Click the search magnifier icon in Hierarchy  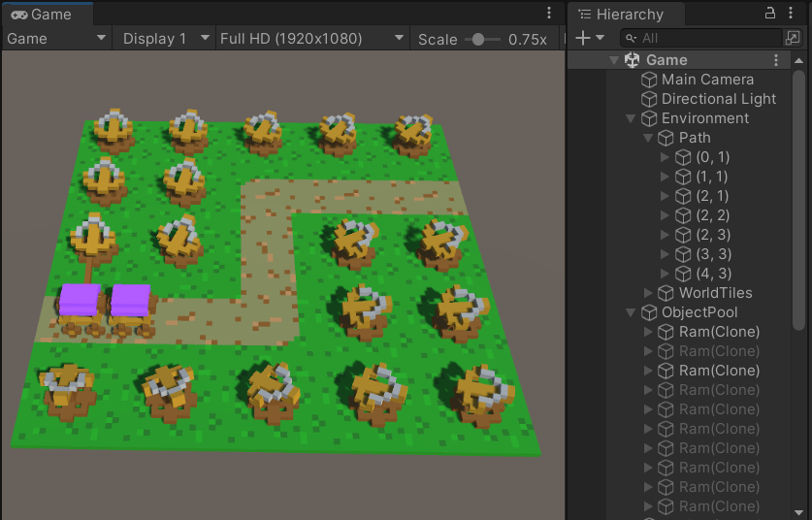[x=631, y=38]
